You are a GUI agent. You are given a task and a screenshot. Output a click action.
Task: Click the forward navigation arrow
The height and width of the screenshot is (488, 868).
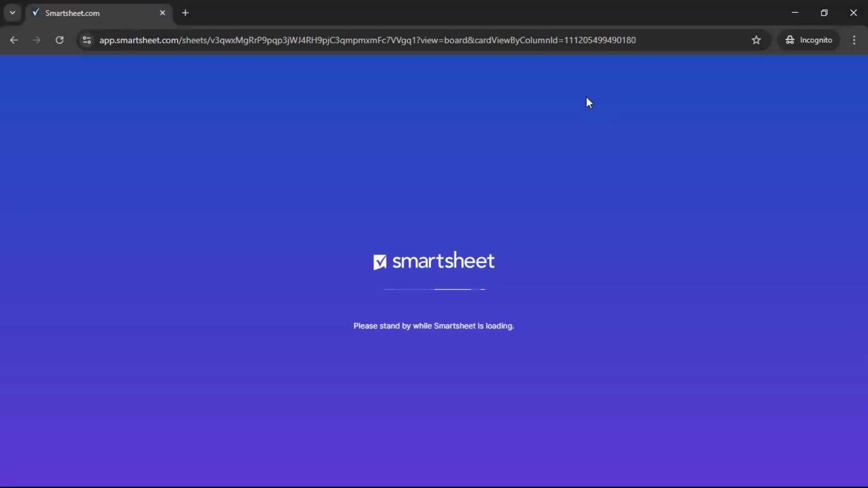point(36,40)
